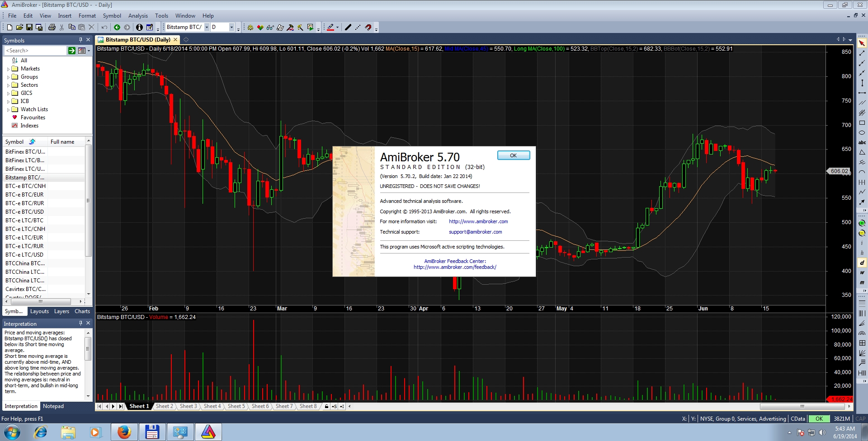Expand the GICS tree node
868x441 pixels.
[x=8, y=94]
